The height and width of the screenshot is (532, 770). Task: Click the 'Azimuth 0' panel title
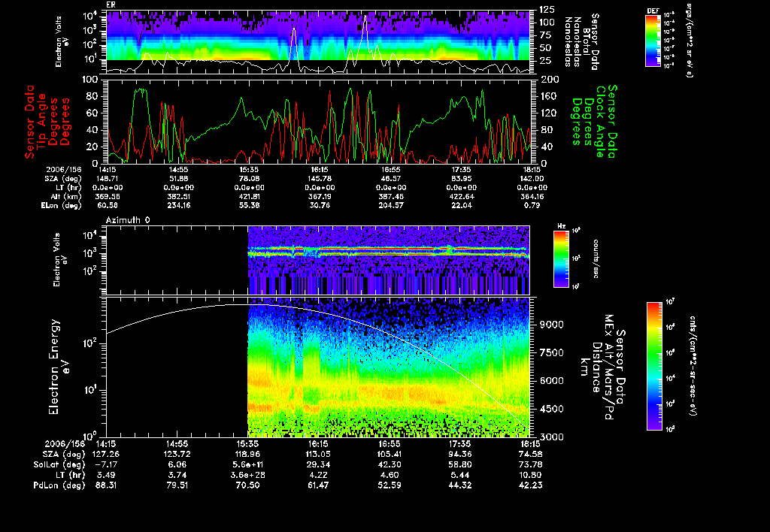[x=128, y=220]
